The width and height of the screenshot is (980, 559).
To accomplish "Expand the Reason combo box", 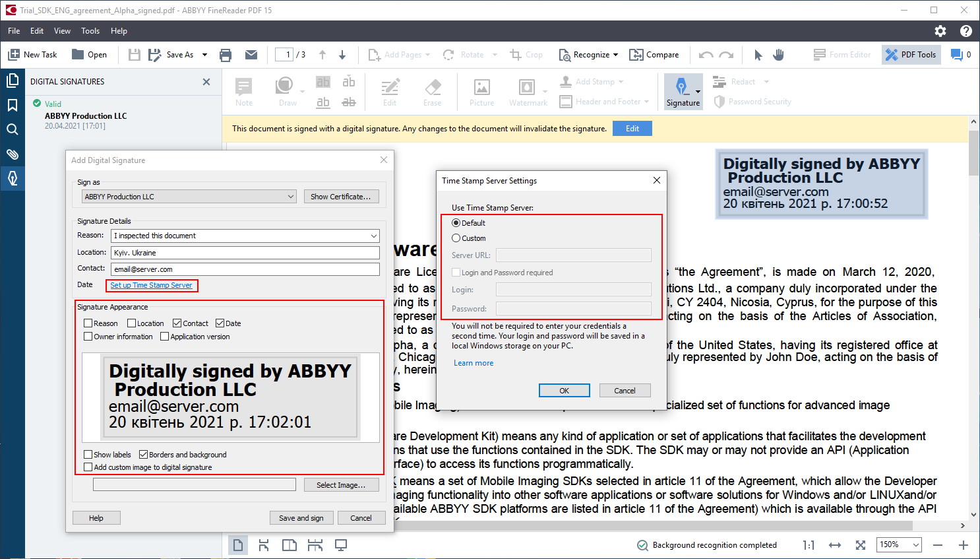I will click(x=374, y=236).
